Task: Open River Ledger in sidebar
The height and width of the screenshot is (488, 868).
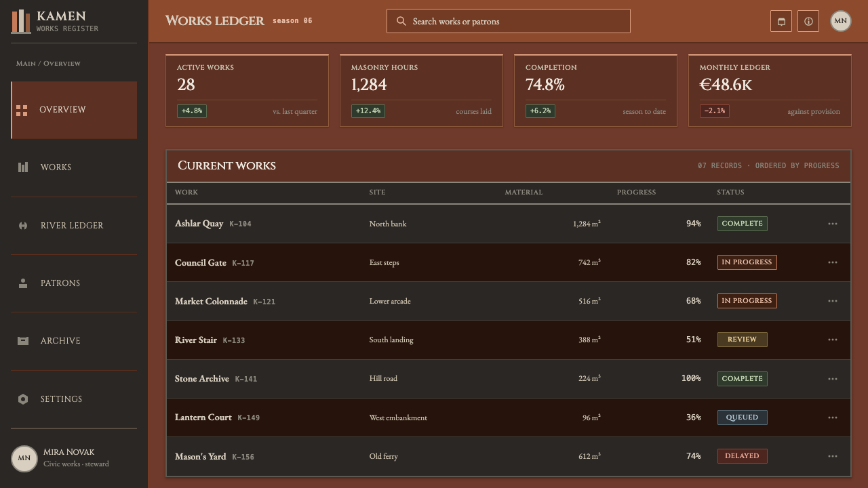Action: tap(74, 226)
